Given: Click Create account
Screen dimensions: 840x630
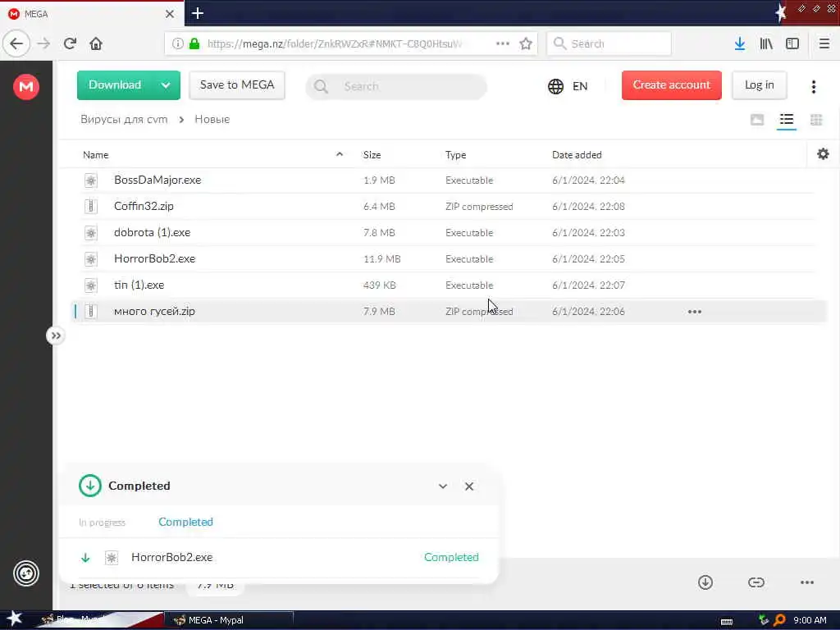Looking at the screenshot, I should [671, 85].
